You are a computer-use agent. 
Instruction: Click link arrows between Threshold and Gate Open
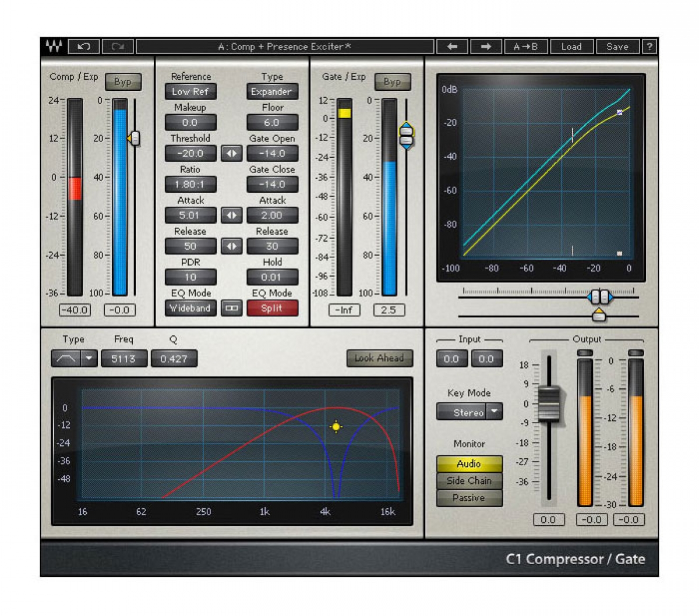click(x=231, y=153)
